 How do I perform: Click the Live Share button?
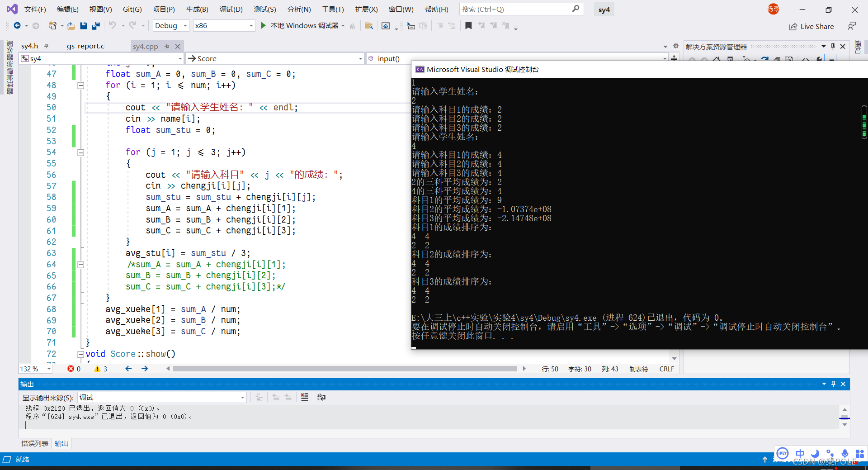811,26
